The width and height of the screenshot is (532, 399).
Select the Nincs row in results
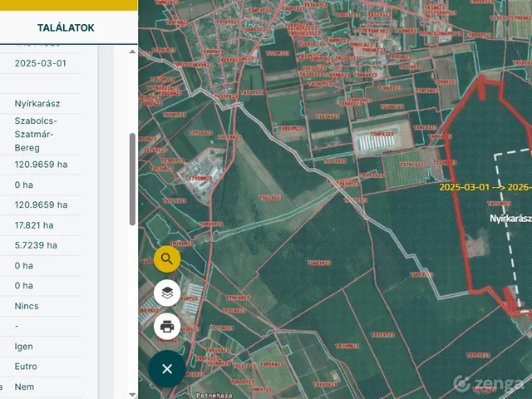click(x=27, y=306)
